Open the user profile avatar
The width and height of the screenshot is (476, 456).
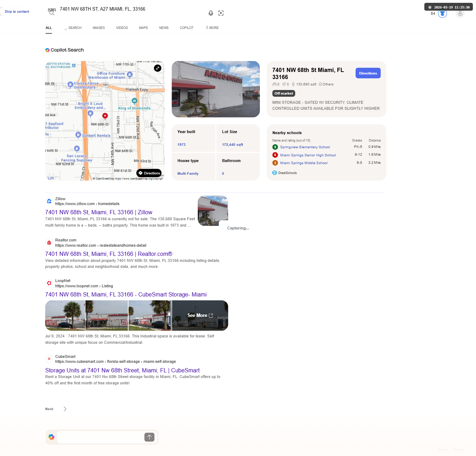click(x=460, y=13)
